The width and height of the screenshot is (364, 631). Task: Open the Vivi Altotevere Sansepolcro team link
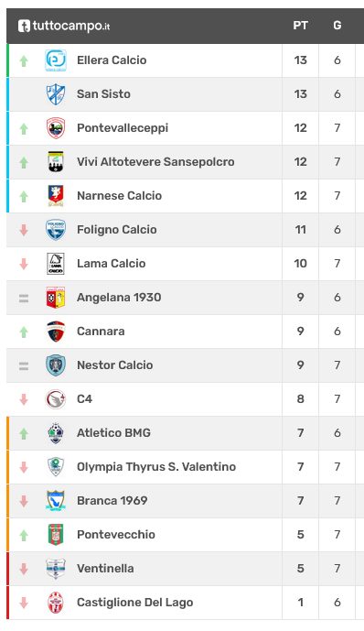155,162
